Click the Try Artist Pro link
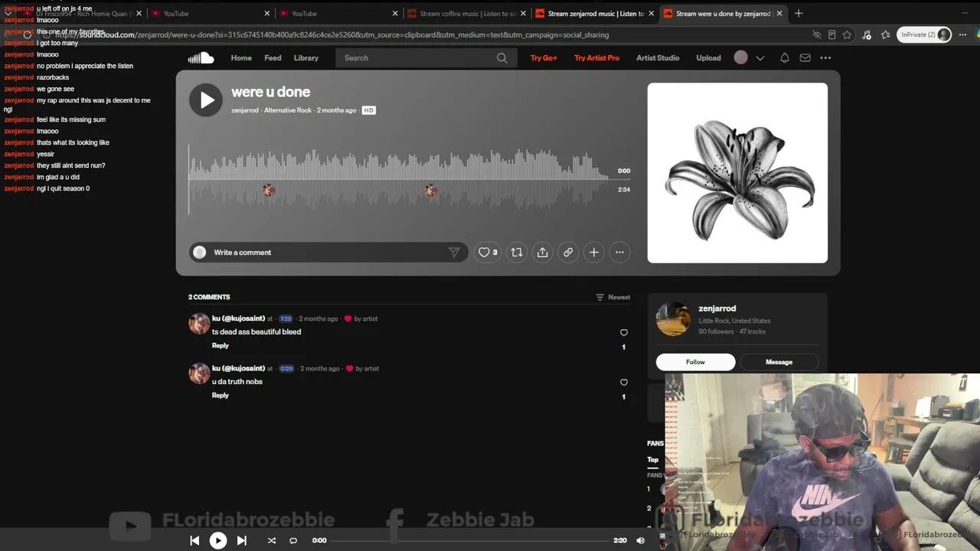Image resolution: width=980 pixels, height=551 pixels. (596, 58)
